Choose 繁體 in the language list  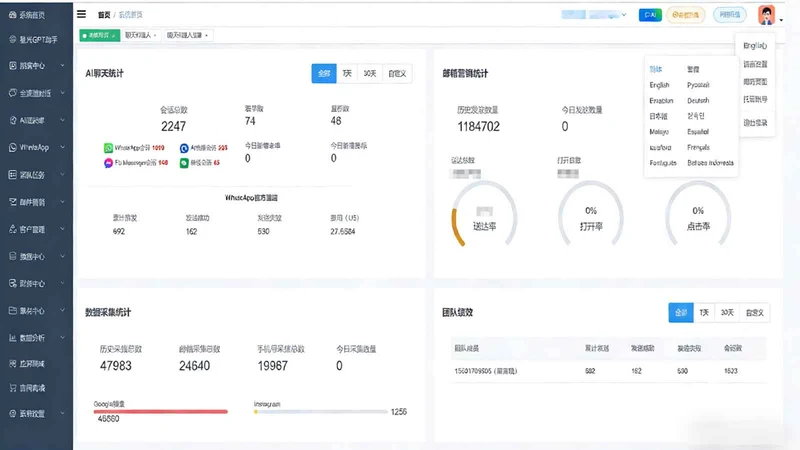coord(693,69)
